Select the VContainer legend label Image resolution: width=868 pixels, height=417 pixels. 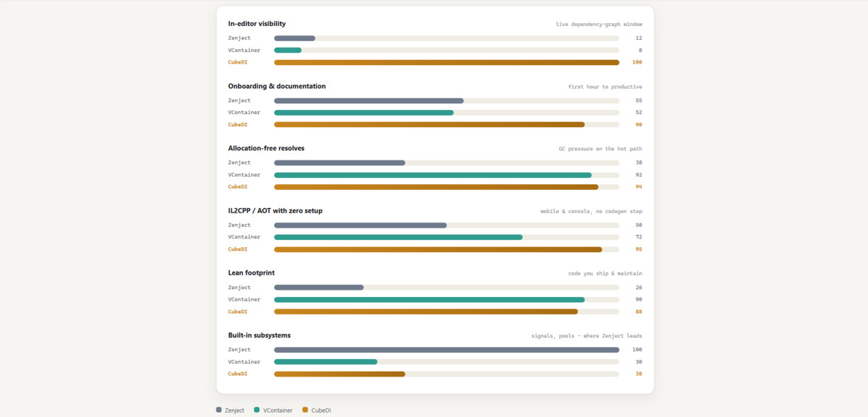coord(278,410)
